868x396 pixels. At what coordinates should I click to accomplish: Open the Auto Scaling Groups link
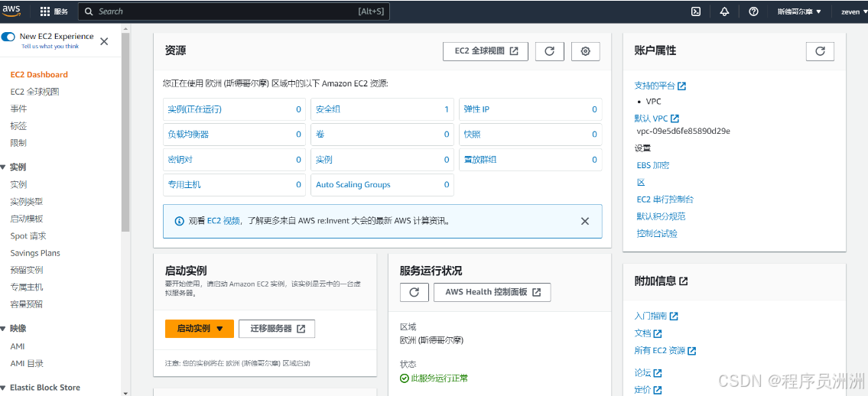point(353,185)
